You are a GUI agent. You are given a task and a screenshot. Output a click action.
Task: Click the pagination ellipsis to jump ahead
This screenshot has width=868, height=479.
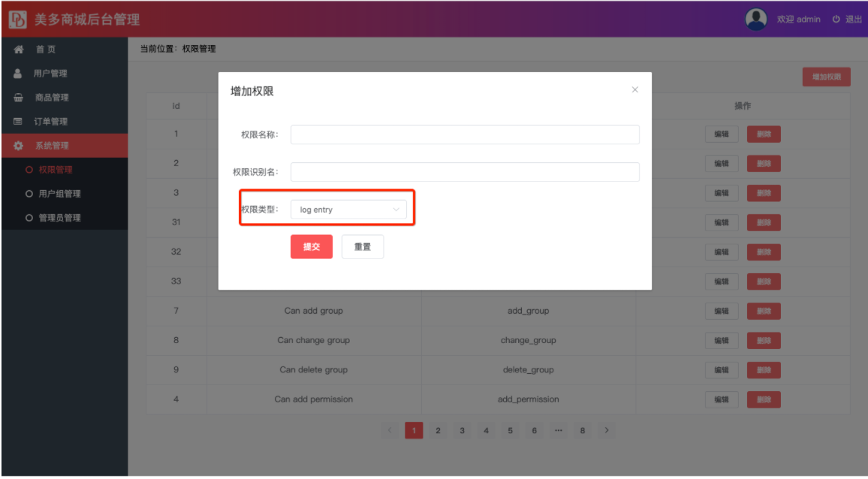[559, 430]
